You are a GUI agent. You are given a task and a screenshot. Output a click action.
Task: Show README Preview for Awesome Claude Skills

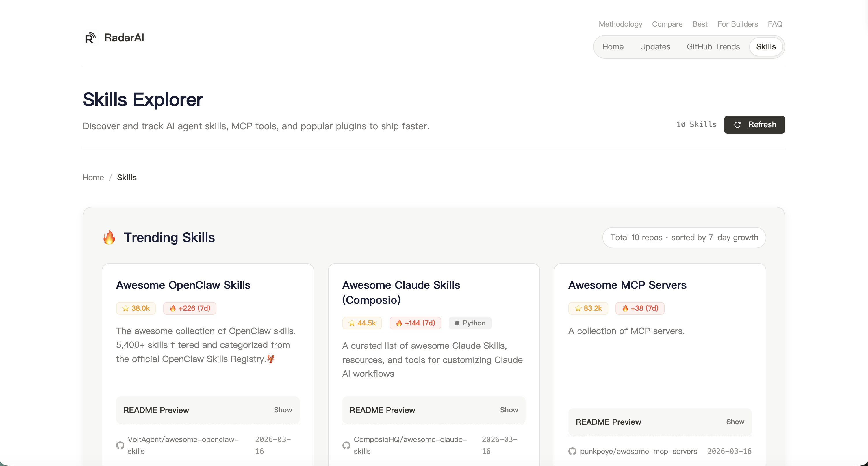(509, 410)
